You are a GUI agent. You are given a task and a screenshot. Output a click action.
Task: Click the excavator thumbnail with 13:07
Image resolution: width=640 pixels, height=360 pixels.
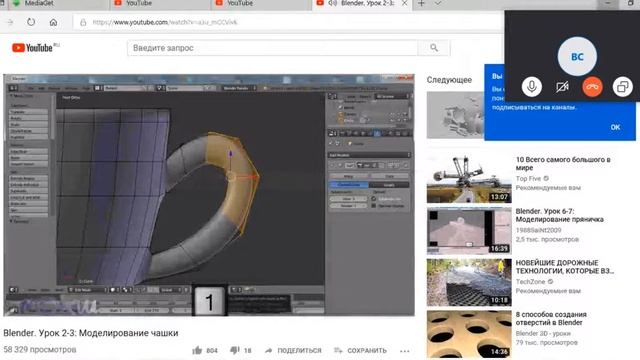pyautogui.click(x=469, y=179)
